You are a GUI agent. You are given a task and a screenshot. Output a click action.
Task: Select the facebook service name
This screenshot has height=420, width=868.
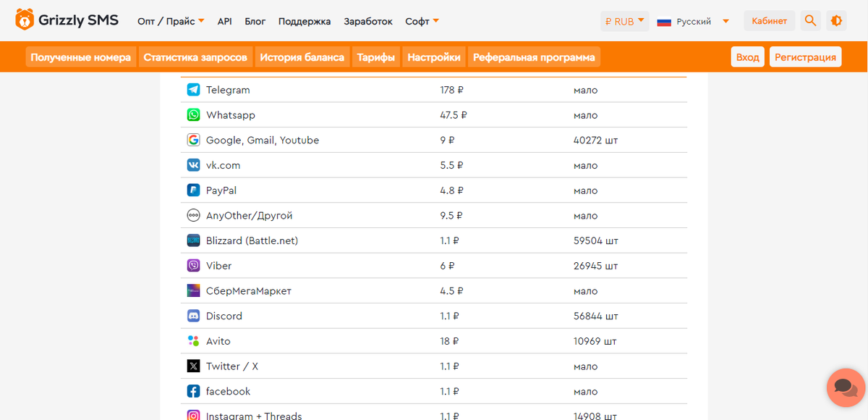(228, 391)
